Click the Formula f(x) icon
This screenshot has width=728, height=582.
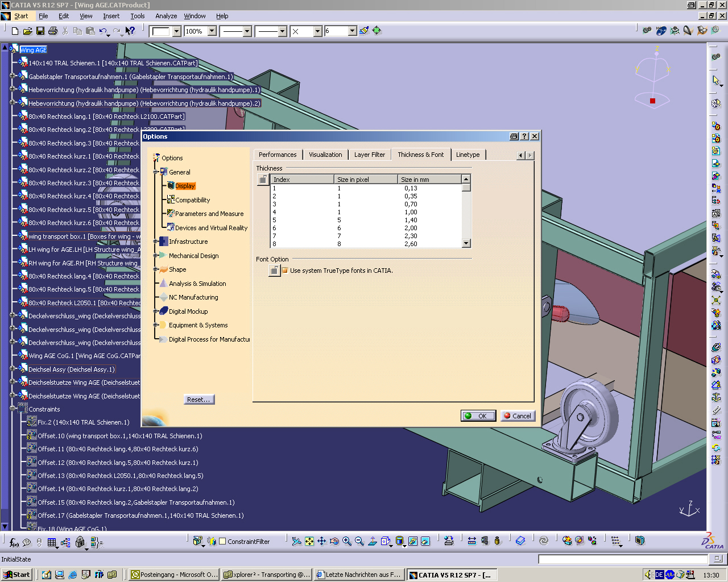(x=14, y=542)
